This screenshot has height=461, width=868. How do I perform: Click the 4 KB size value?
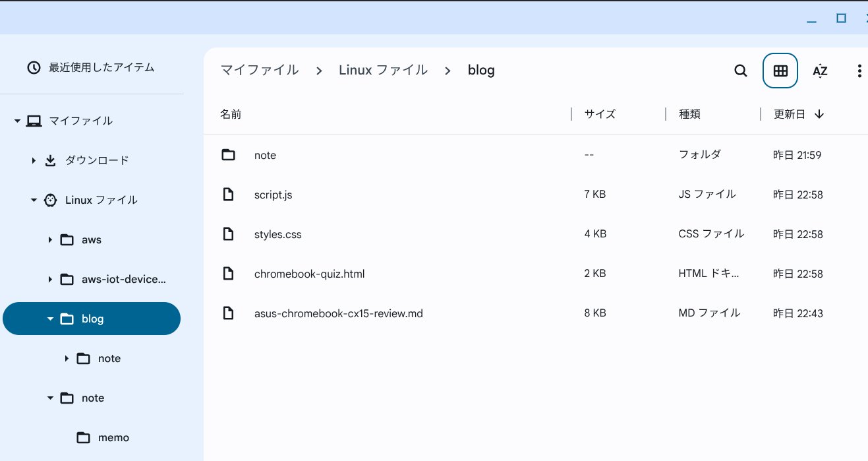(x=594, y=234)
